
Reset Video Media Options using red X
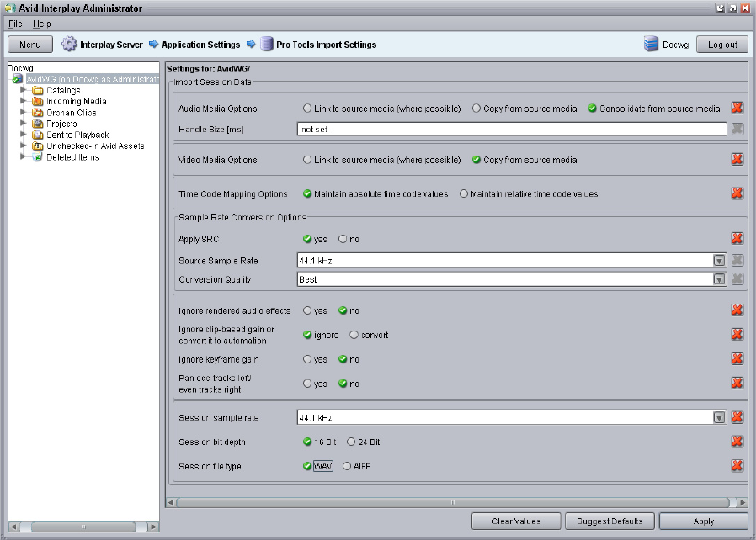click(x=737, y=159)
